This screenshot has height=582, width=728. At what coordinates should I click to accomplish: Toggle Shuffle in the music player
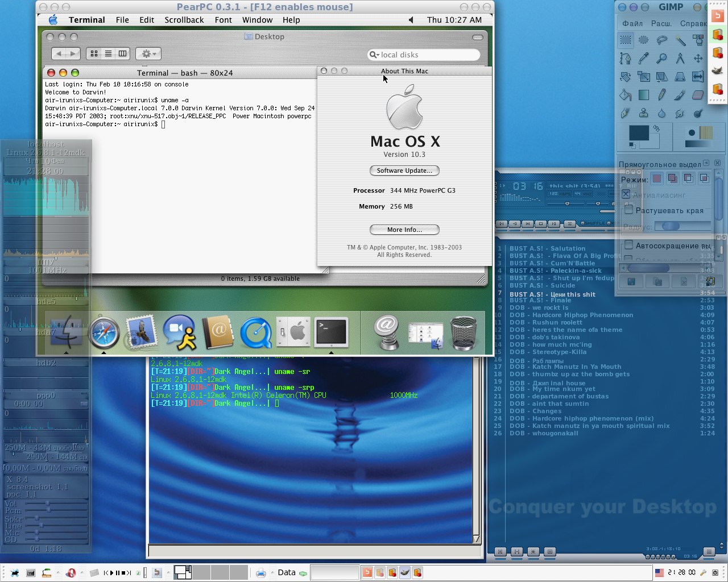tap(591, 223)
